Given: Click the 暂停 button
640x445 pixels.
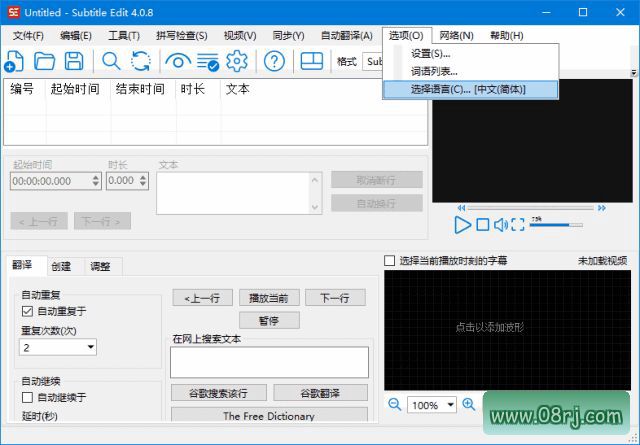Looking at the screenshot, I should point(269,320).
